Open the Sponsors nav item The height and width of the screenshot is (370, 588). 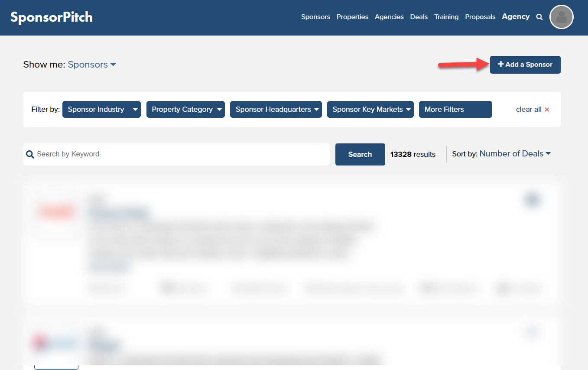point(315,17)
